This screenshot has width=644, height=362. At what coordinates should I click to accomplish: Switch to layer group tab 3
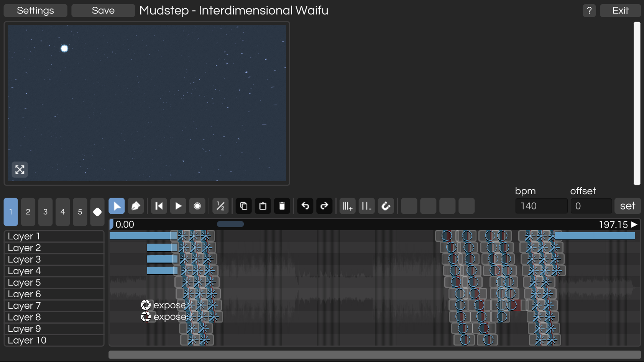click(x=45, y=212)
